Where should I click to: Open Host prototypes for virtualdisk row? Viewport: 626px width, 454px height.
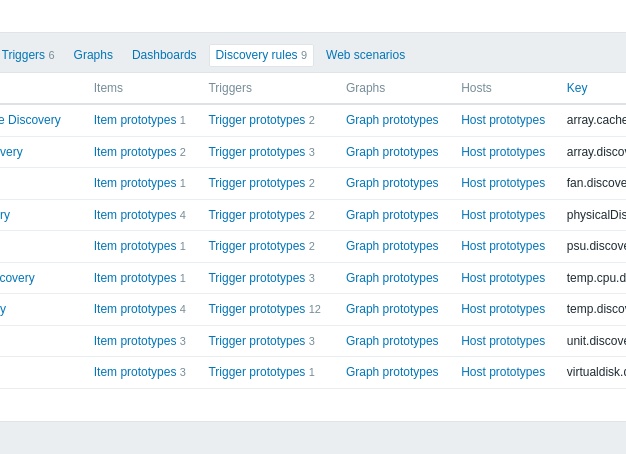pyautogui.click(x=503, y=372)
